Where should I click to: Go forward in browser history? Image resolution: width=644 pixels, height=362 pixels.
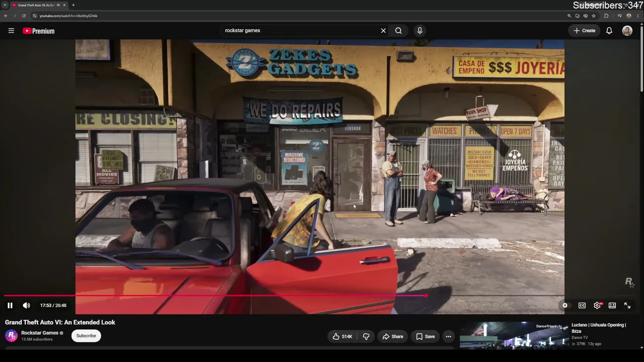(x=15, y=16)
